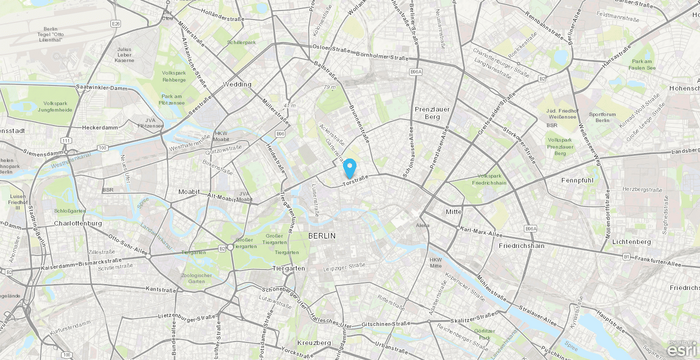The image size is (700, 360).
Task: Select the B96A shield below Karl-Marx-Allee
Action: click(531, 229)
